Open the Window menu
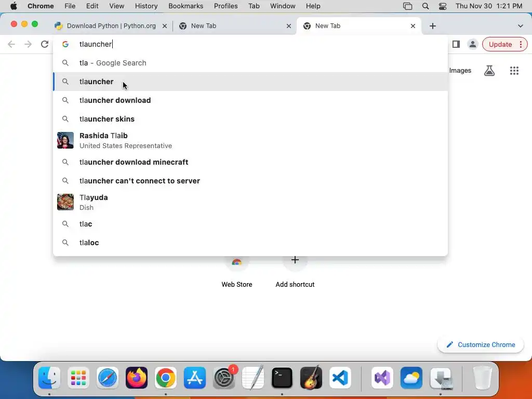This screenshot has height=399, width=532. pos(283,6)
